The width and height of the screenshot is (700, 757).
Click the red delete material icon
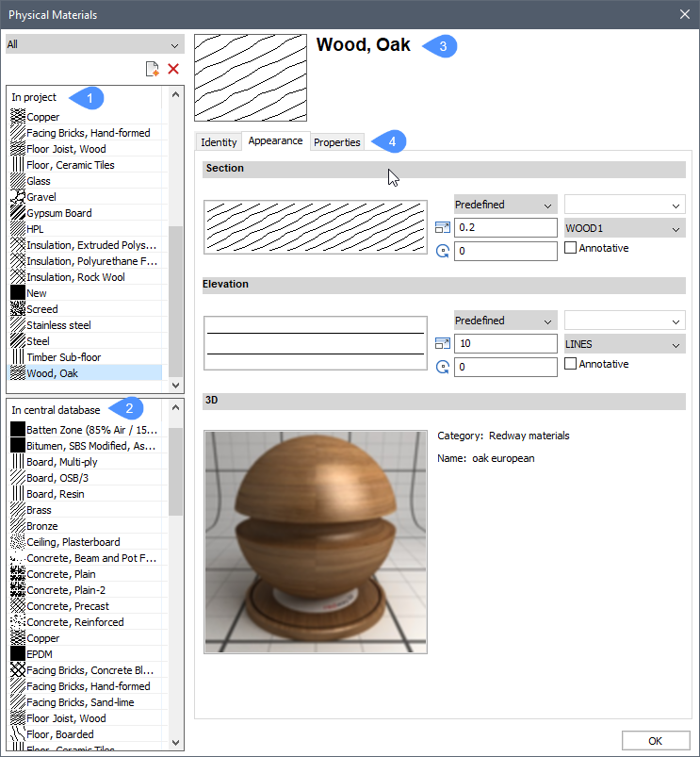tap(172, 69)
